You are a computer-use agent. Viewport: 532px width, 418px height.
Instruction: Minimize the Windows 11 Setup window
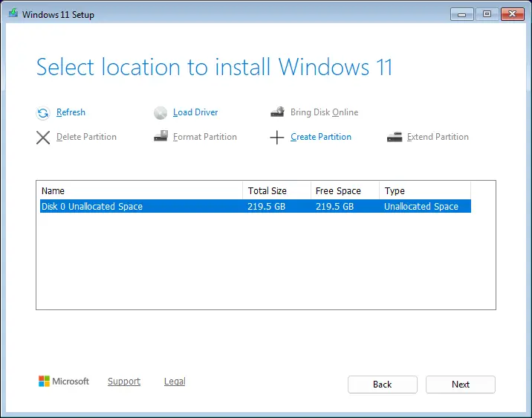pos(461,14)
